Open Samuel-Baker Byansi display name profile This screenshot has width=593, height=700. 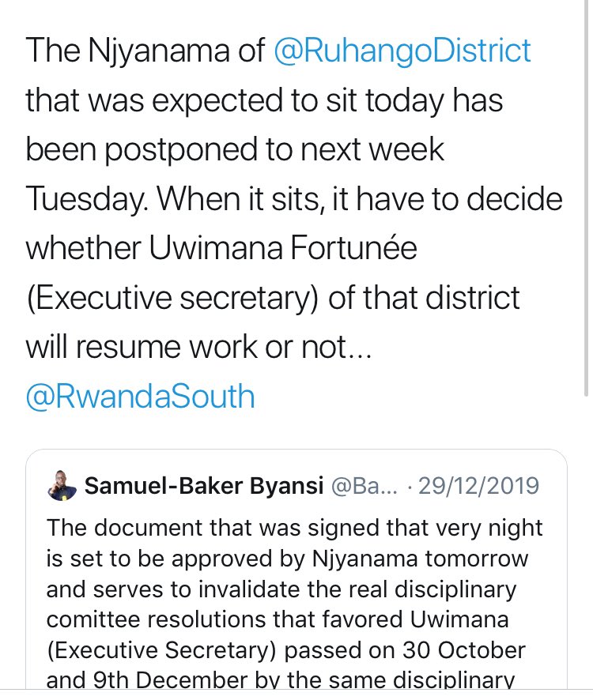pos(204,486)
